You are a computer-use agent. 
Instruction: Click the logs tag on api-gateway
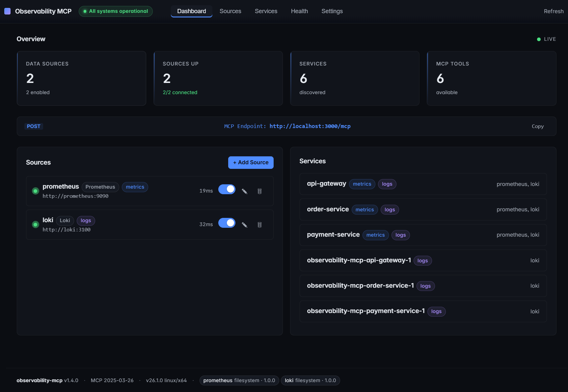(x=387, y=184)
